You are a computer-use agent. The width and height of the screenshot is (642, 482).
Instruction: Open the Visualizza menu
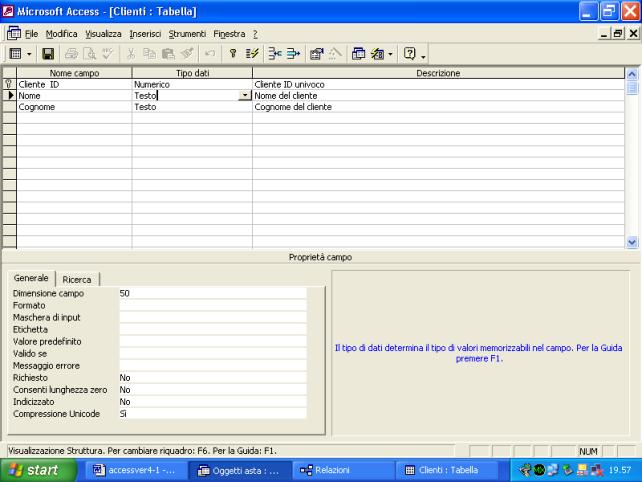click(103, 34)
